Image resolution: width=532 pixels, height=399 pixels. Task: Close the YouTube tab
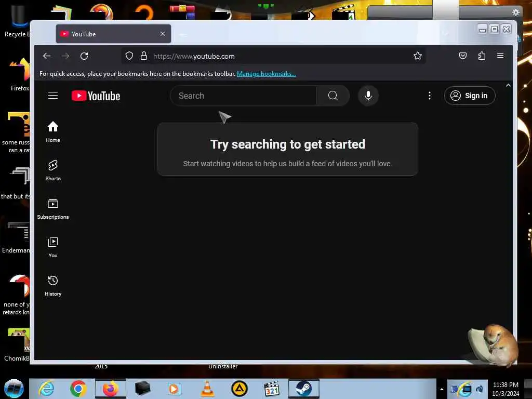pos(163,34)
